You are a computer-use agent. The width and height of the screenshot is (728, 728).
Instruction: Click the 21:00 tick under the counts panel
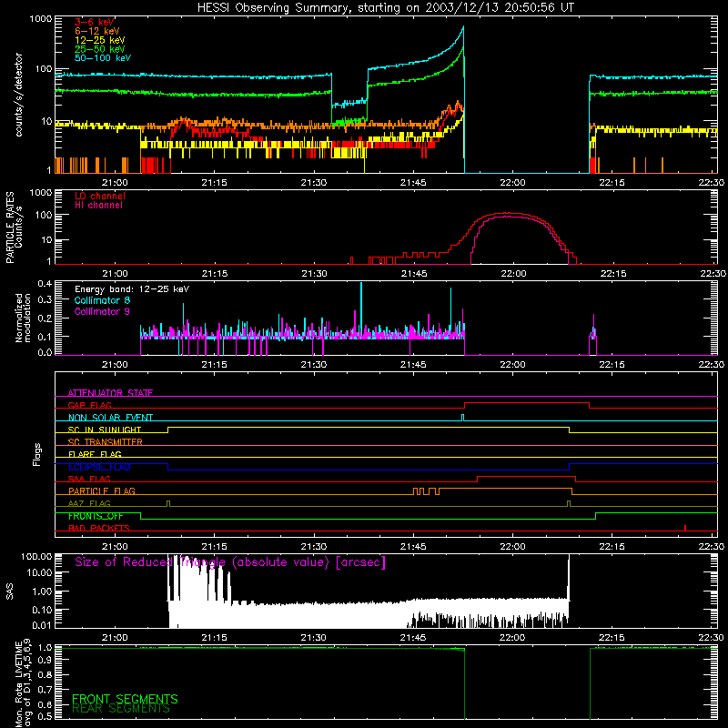tap(115, 183)
